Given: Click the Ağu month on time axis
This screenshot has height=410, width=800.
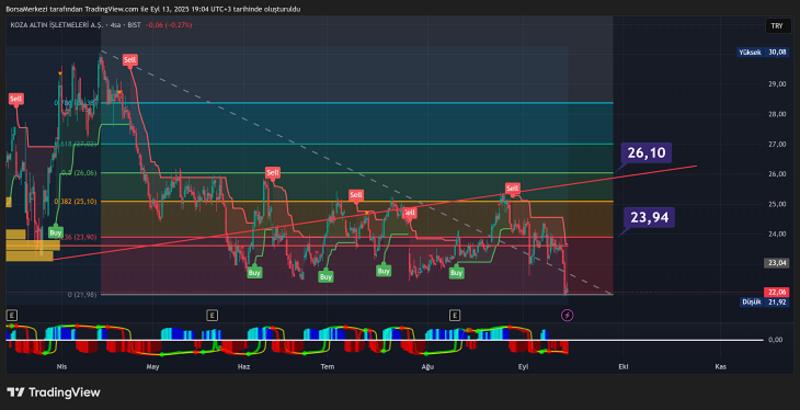Looking at the screenshot, I should [427, 367].
